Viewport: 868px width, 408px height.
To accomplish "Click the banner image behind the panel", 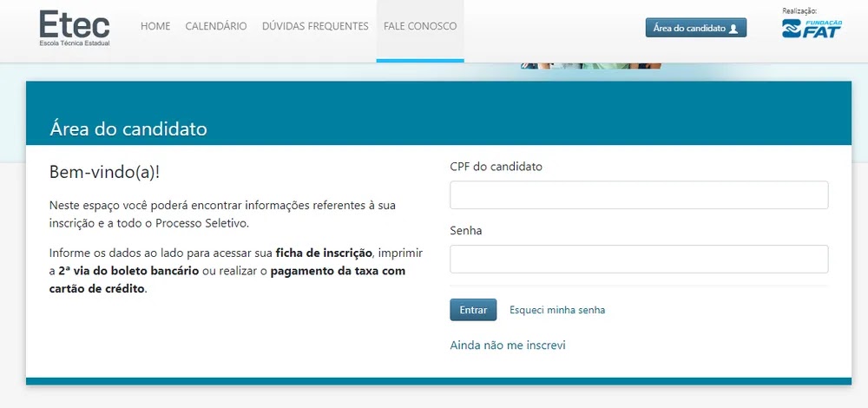I will 590,65.
